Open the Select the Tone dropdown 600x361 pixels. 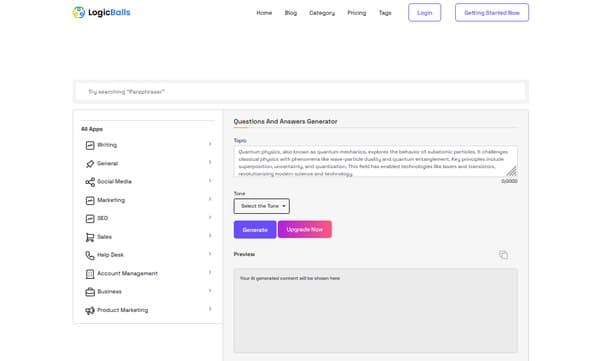click(262, 206)
